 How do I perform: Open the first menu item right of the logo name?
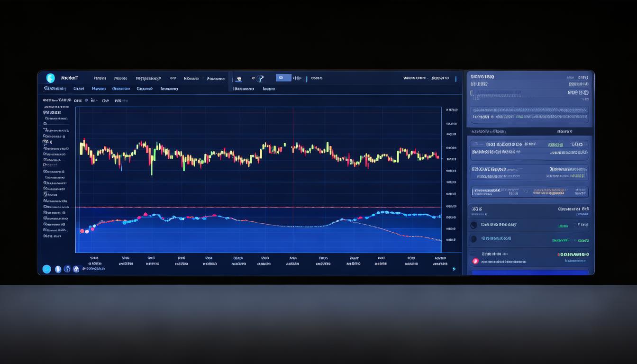tap(100, 78)
